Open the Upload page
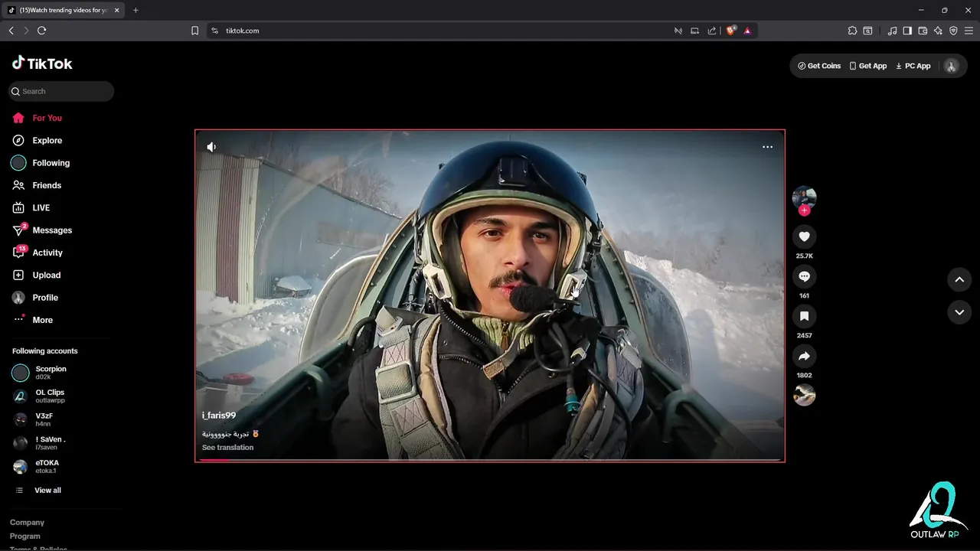Screen dimensions: 980x551 pos(36,275)
